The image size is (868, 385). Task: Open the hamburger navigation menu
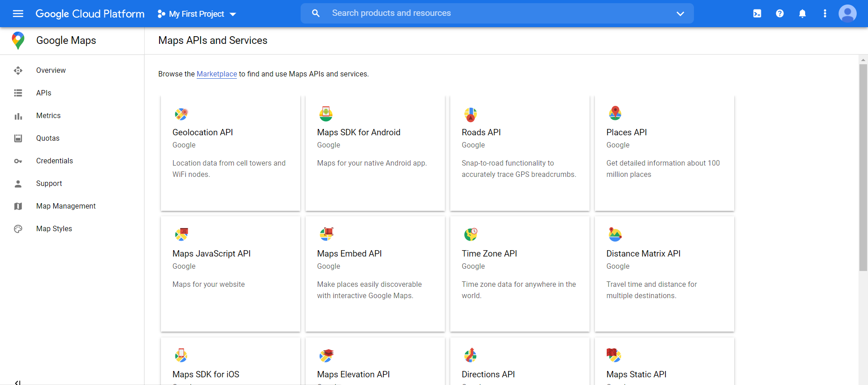coord(18,14)
